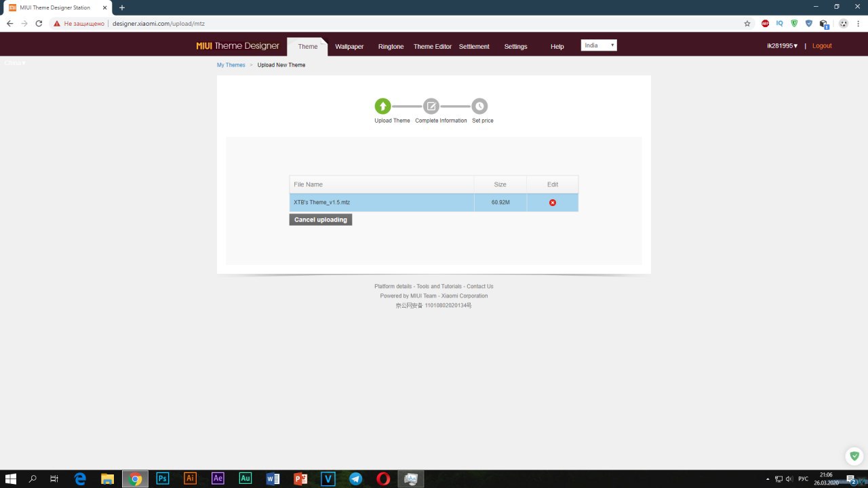The height and width of the screenshot is (488, 868).
Task: Launch Adobe Audition from the taskbar
Action: coord(245,479)
